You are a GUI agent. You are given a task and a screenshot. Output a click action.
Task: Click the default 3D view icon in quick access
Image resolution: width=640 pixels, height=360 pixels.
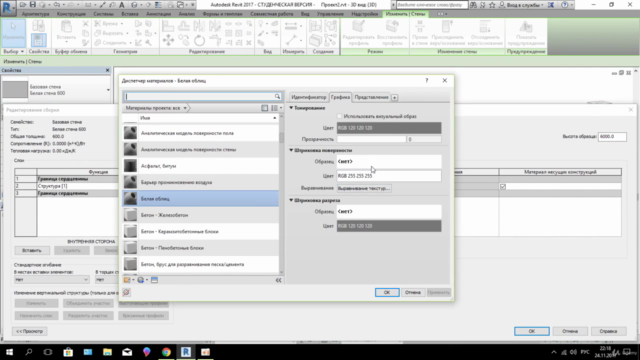(134, 5)
